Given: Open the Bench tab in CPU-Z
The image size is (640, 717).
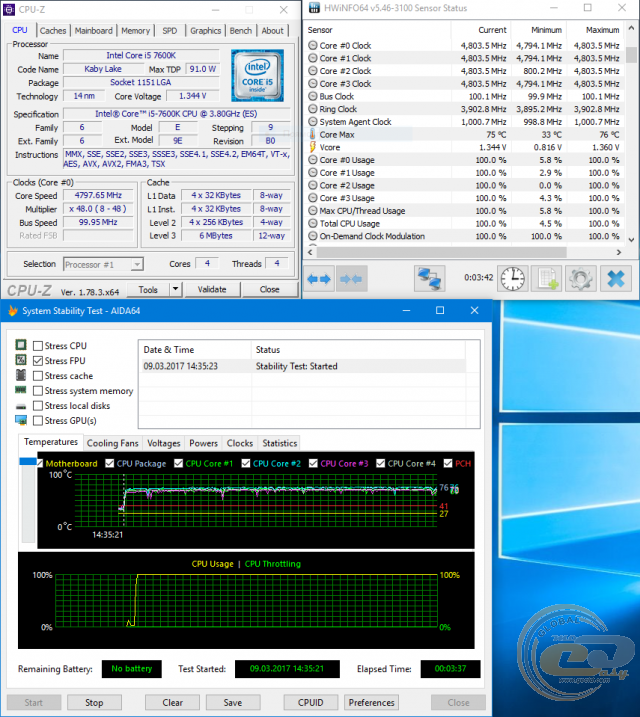Looking at the screenshot, I should 240,31.
